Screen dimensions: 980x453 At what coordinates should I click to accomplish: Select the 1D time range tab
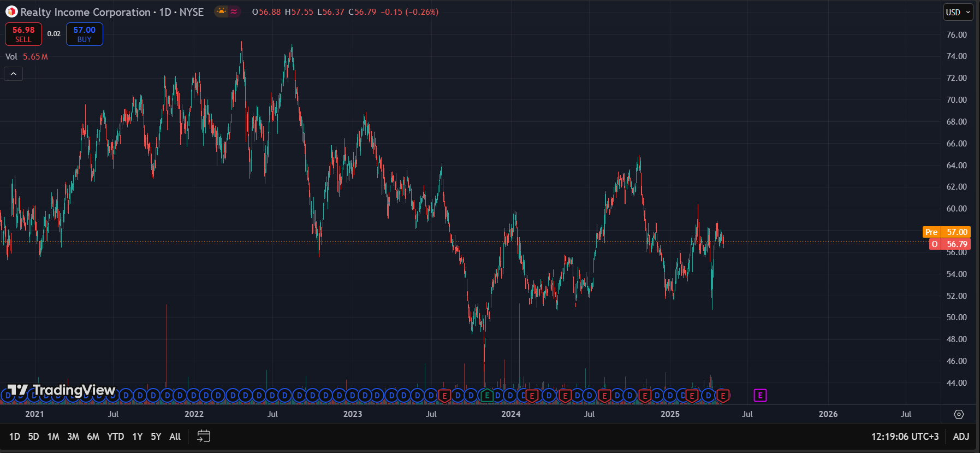pyautogui.click(x=15, y=437)
